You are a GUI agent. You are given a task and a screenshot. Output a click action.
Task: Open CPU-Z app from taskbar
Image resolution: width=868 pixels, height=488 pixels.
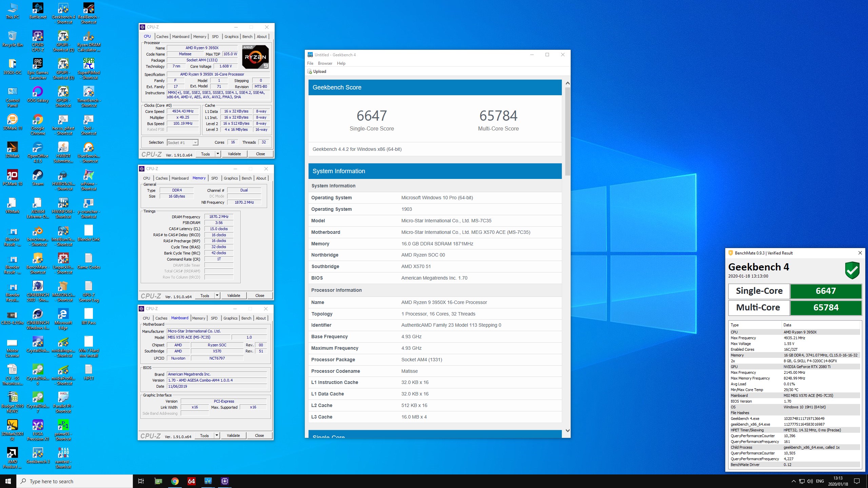(224, 481)
